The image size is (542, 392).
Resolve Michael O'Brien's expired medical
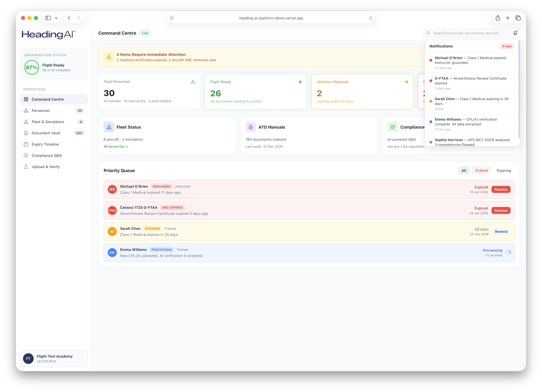pyautogui.click(x=501, y=189)
